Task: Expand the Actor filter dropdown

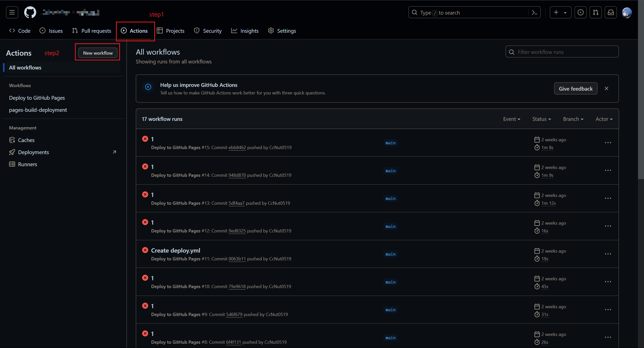Action: (604, 119)
